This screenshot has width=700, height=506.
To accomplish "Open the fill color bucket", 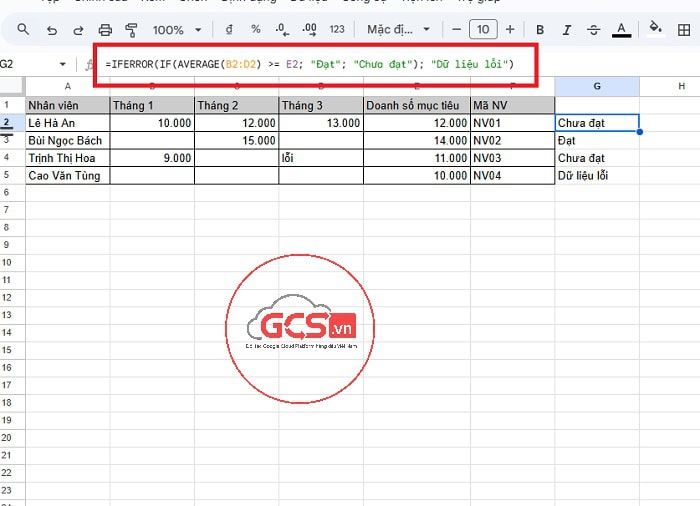I will tap(656, 29).
